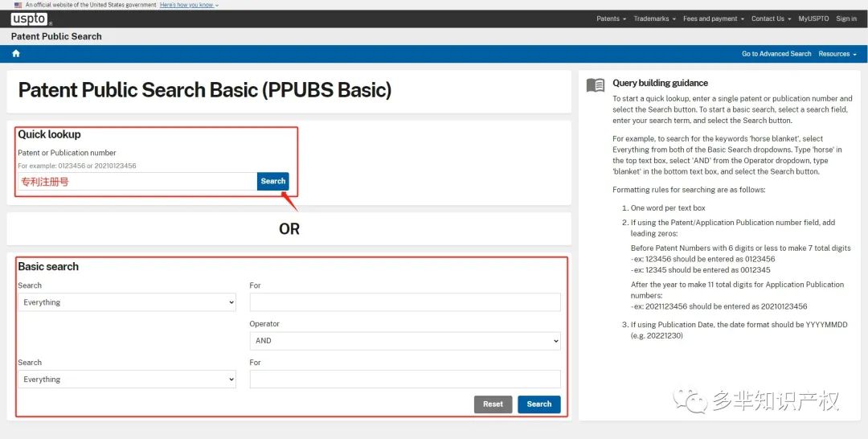Open the Trademarks menu
The image size is (868, 439).
click(x=655, y=18)
